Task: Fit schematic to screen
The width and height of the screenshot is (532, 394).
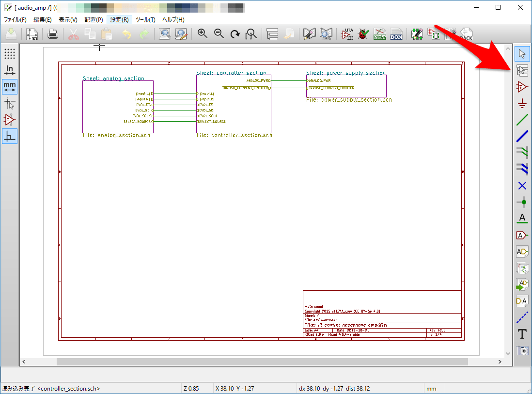Action: click(x=251, y=34)
